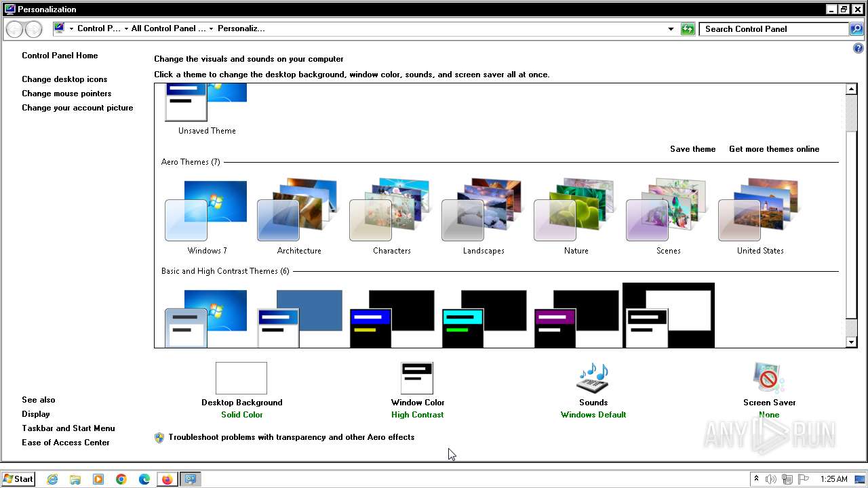The width and height of the screenshot is (868, 488).
Task: Select the Windows 7 Basic theme thumbnail
Action: [206, 319]
